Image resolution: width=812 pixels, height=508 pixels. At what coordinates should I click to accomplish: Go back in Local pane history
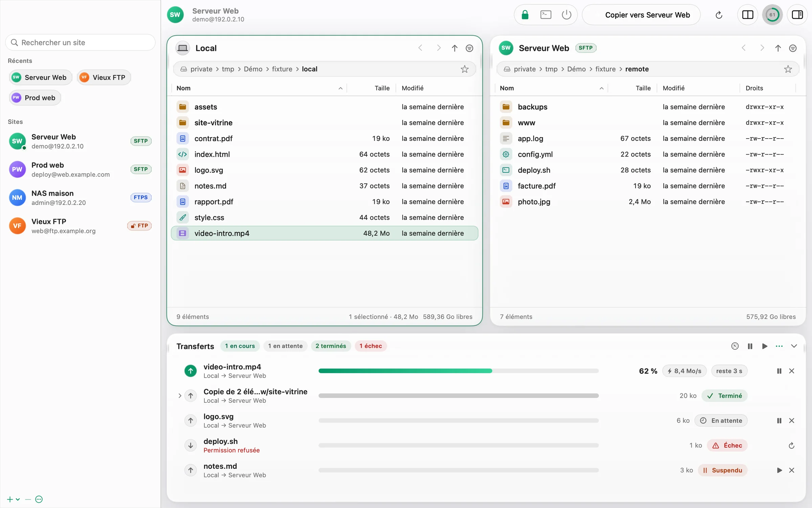(420, 48)
